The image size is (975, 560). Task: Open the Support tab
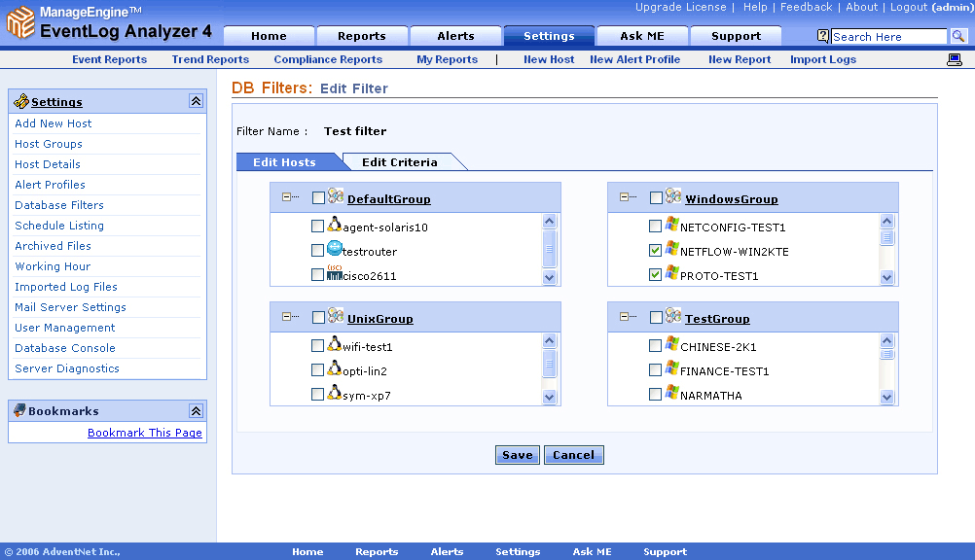(736, 36)
